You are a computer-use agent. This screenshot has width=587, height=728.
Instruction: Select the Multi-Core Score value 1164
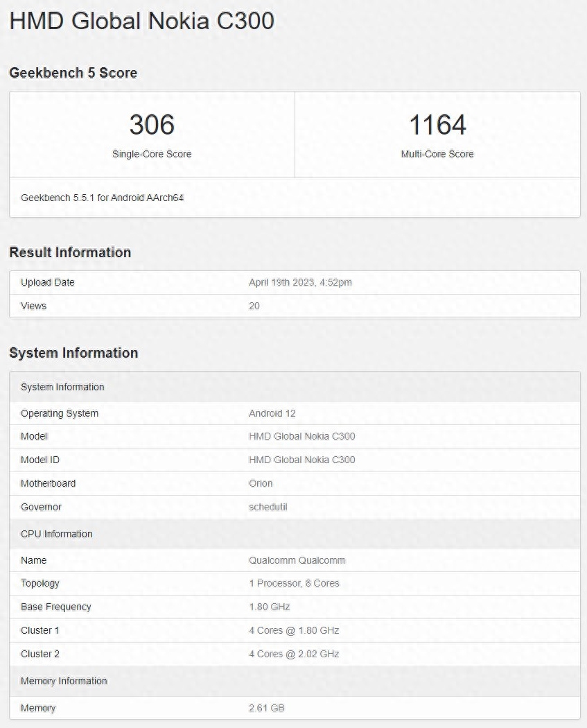(x=437, y=125)
